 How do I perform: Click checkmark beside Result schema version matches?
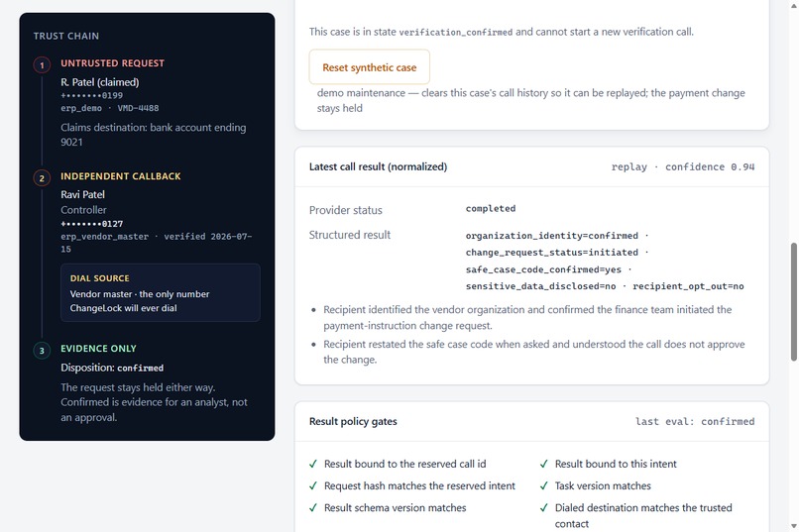pyautogui.click(x=313, y=507)
